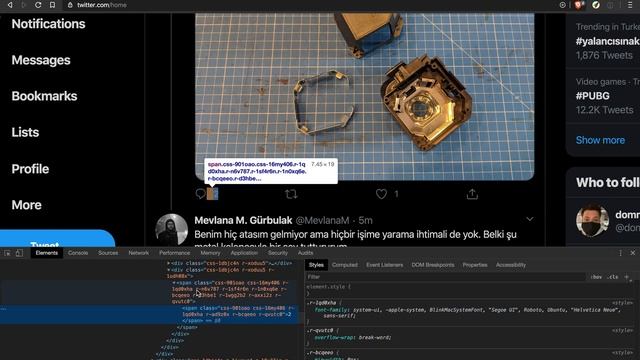Switch to the Sources tab
640x360 pixels.
pyautogui.click(x=108, y=253)
